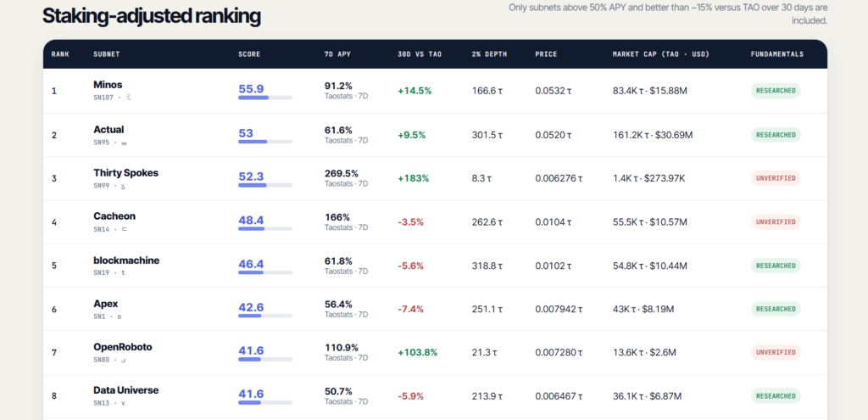868x420 pixels.
Task: Sort by the Price column header
Action: (x=546, y=54)
